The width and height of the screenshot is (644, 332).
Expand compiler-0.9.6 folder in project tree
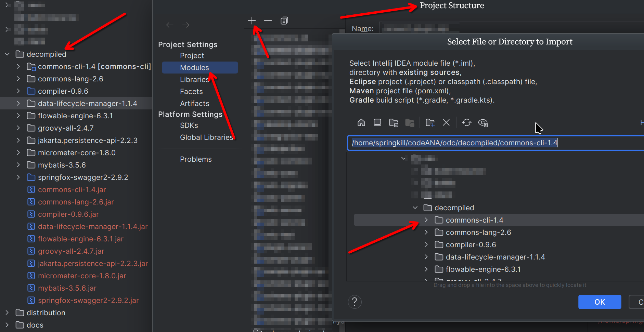[18, 91]
